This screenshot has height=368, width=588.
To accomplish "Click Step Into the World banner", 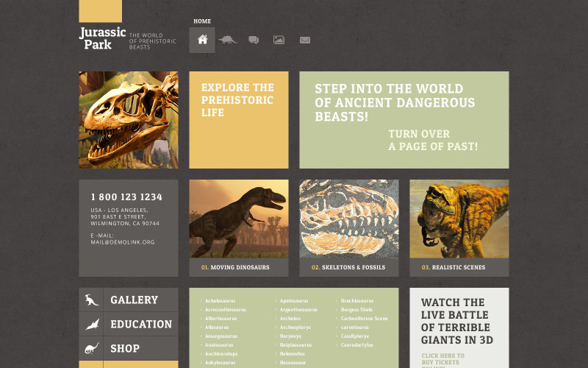I will point(404,120).
